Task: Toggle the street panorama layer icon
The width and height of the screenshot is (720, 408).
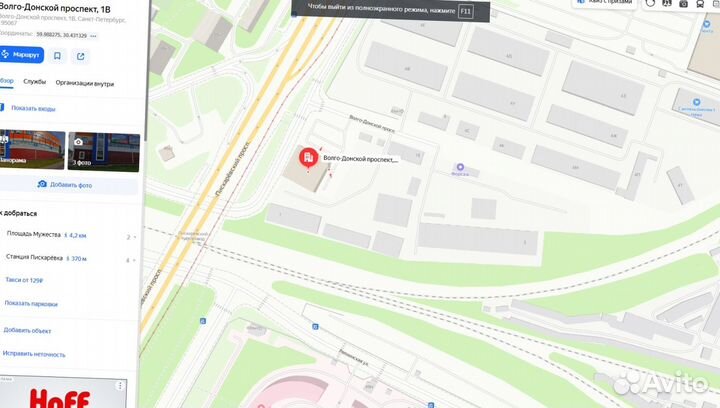Action: 667,4
